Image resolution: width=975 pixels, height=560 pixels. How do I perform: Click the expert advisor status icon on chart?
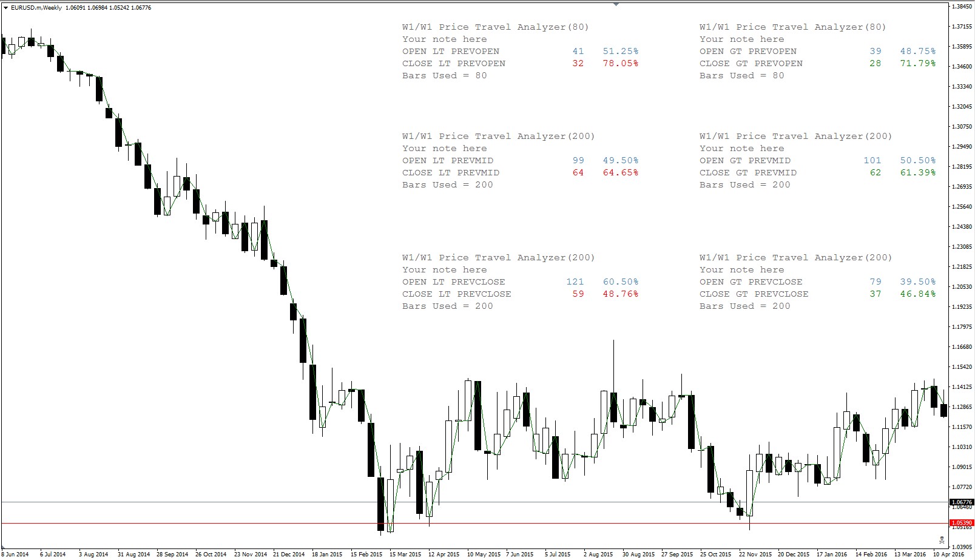coord(942,539)
